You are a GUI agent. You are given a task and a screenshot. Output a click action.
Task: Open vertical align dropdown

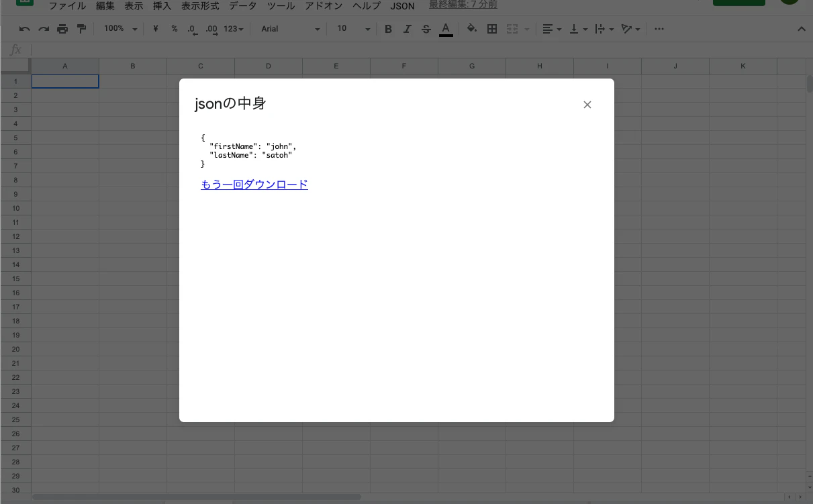[x=578, y=29]
